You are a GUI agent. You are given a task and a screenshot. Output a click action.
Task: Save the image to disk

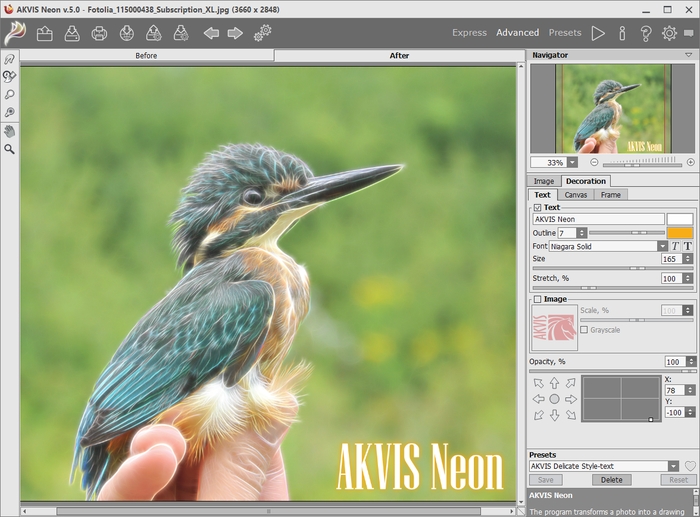click(x=72, y=33)
